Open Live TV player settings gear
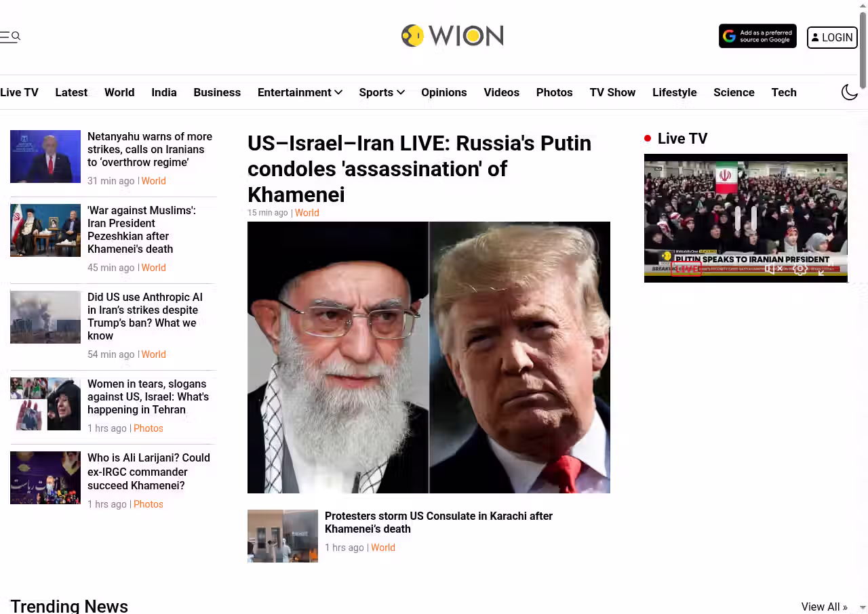868x614 pixels. click(800, 269)
